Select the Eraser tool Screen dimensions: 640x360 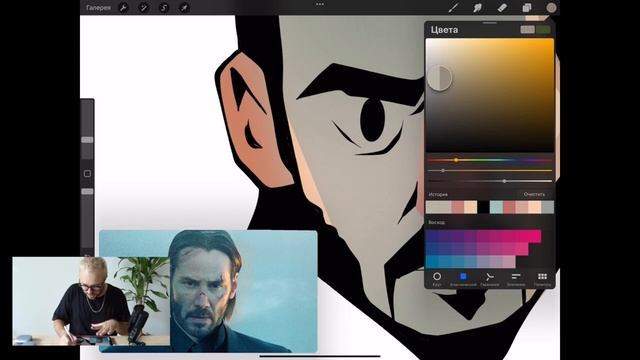(502, 7)
